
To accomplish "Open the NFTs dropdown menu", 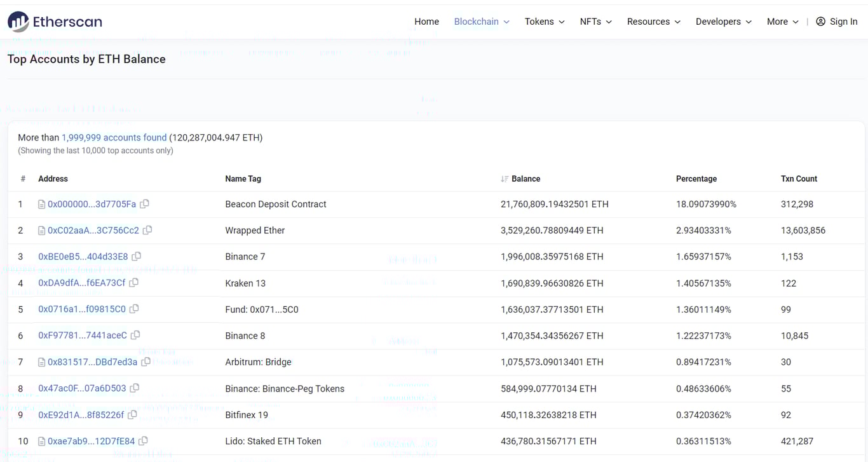I will (x=596, y=22).
